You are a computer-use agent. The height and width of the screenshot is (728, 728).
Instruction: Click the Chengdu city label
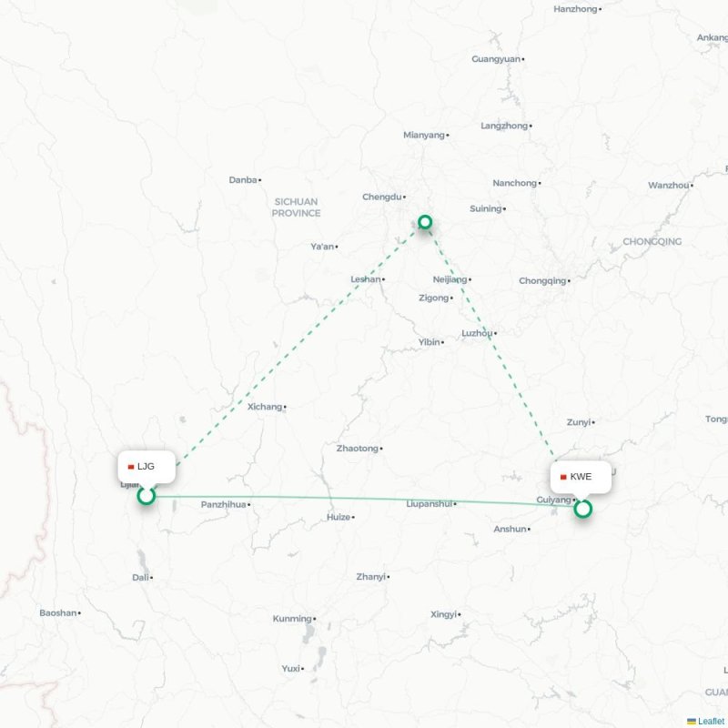pyautogui.click(x=381, y=197)
